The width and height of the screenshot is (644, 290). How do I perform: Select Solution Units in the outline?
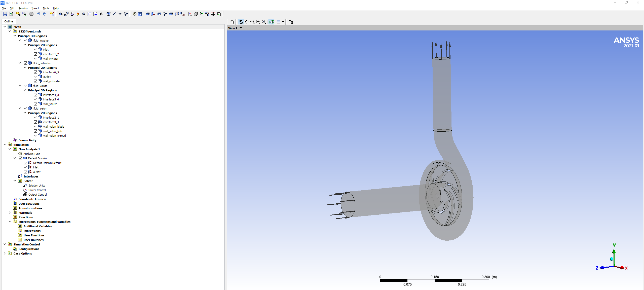37,186
